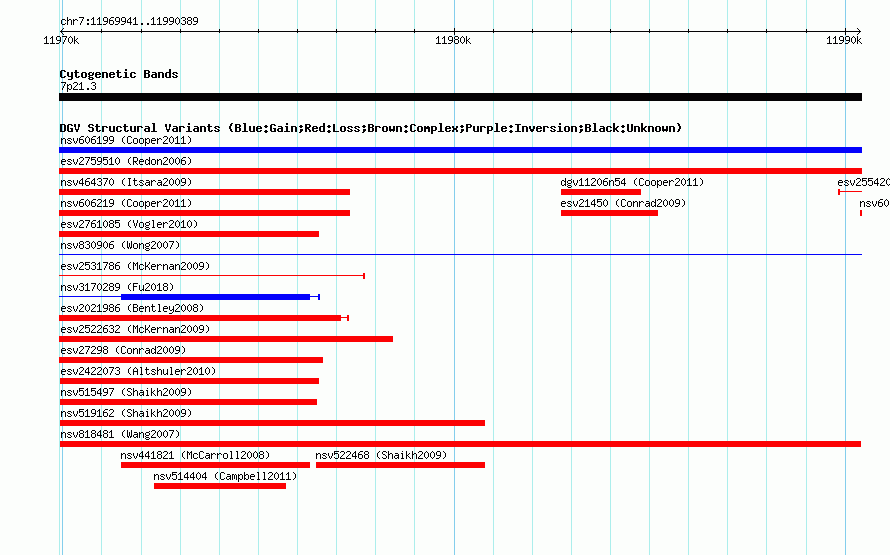The image size is (890, 555).
Task: Select the red bar under esv2522632
Action: (226, 339)
